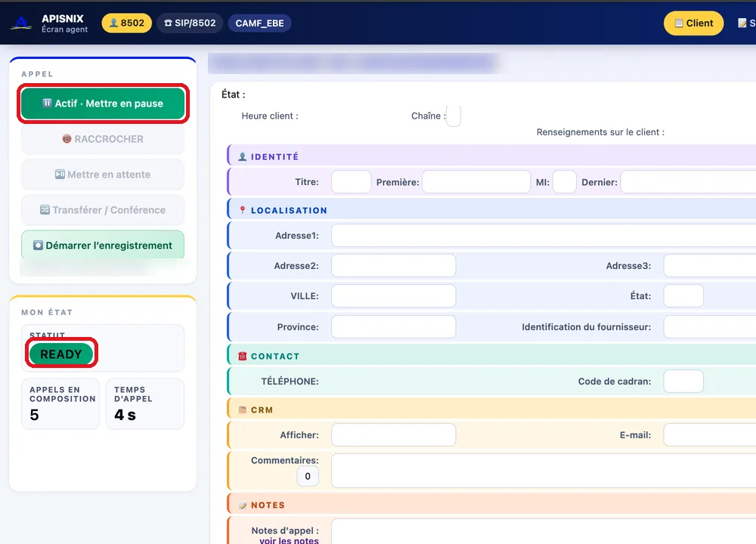Open the Client tab button

[693, 23]
